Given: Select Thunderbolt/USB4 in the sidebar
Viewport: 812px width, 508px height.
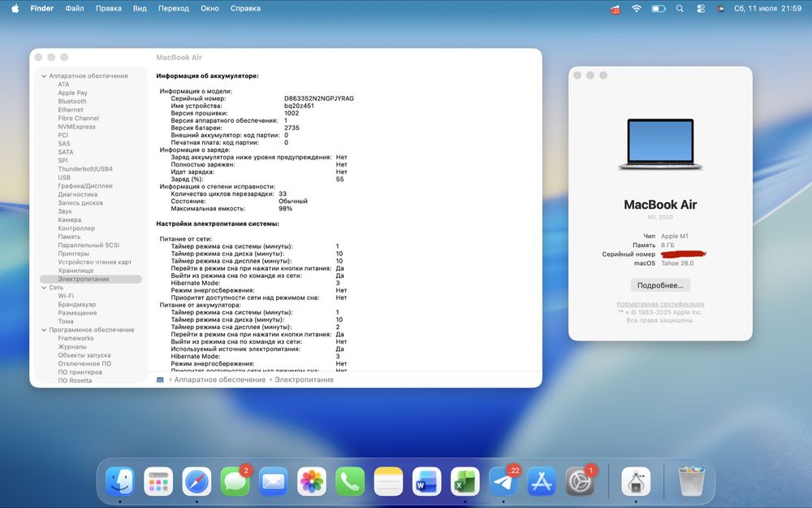Looking at the screenshot, I should [x=85, y=169].
